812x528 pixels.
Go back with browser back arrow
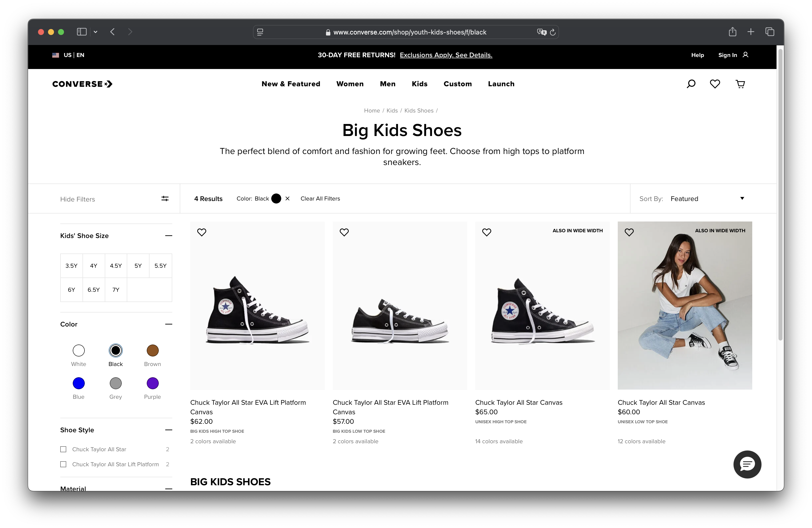point(112,32)
